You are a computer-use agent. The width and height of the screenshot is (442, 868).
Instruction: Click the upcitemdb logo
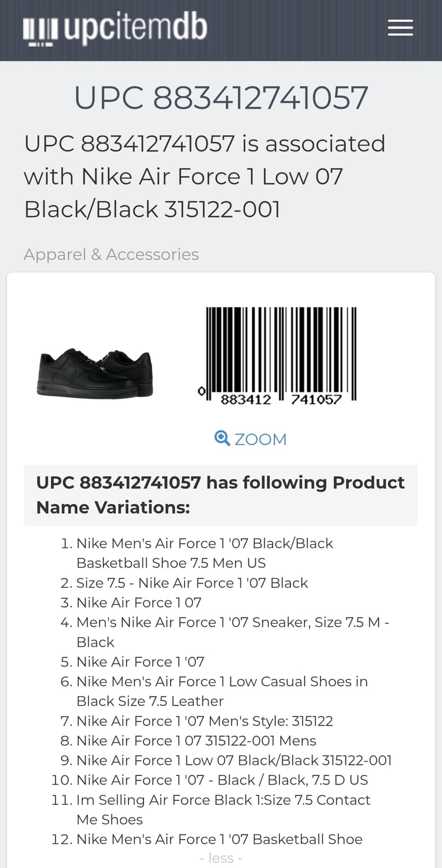click(x=115, y=29)
